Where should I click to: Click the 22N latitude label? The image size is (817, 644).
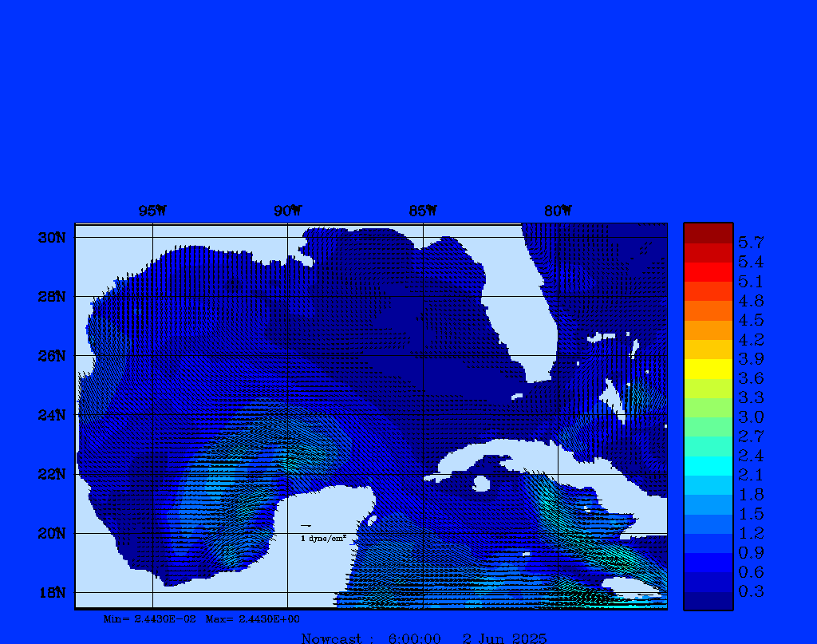pyautogui.click(x=50, y=474)
